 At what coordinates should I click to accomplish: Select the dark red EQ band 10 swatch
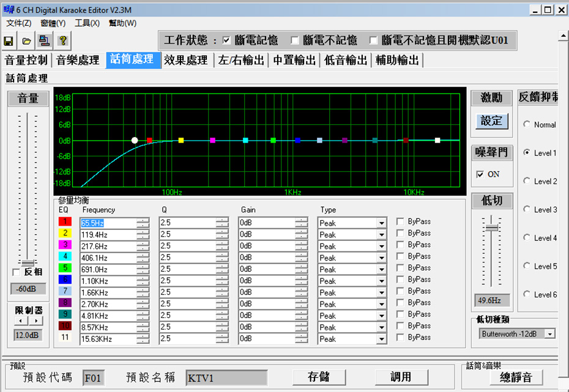point(65,325)
